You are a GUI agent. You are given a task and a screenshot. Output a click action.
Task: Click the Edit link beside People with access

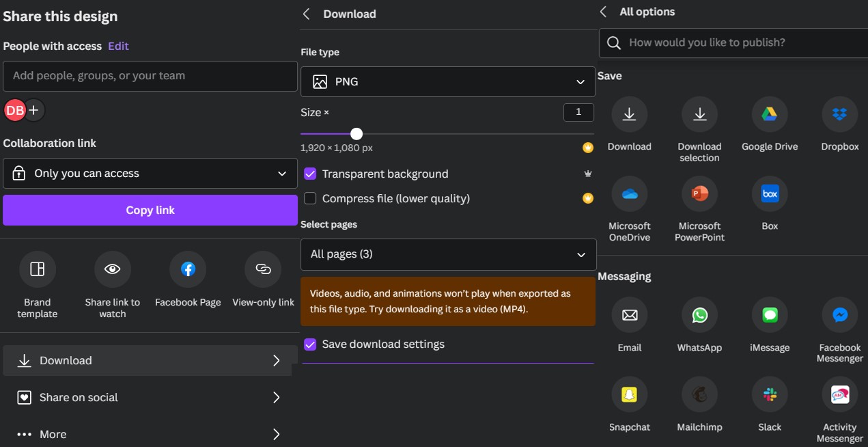(118, 46)
